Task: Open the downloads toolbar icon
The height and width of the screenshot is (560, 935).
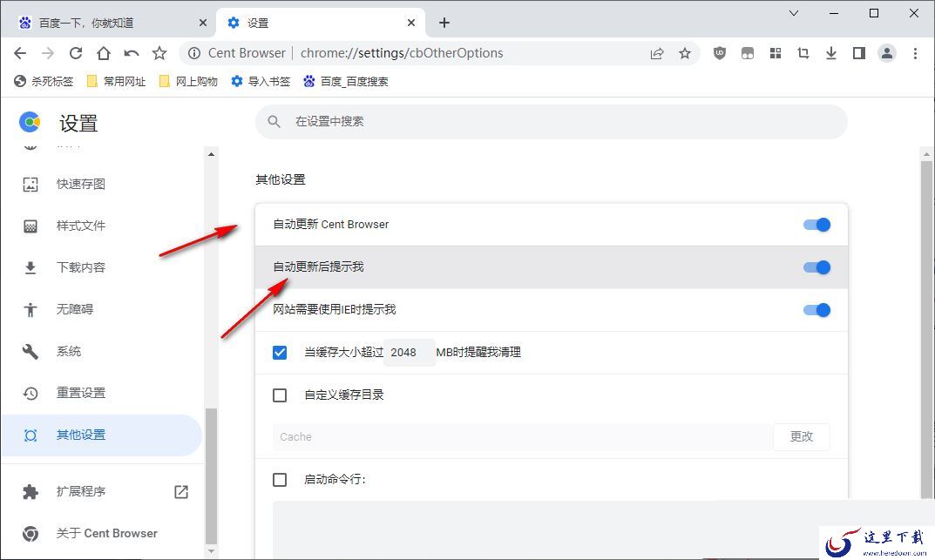Action: pos(831,53)
